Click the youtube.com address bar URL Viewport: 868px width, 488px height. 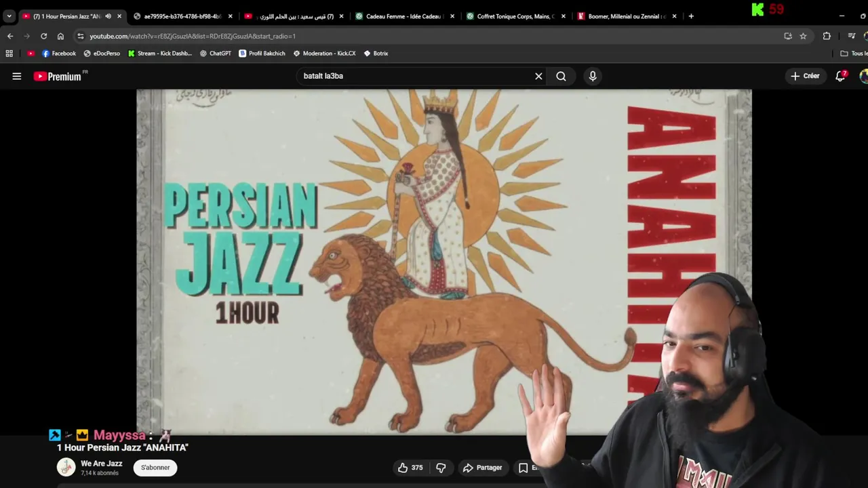tap(193, 36)
